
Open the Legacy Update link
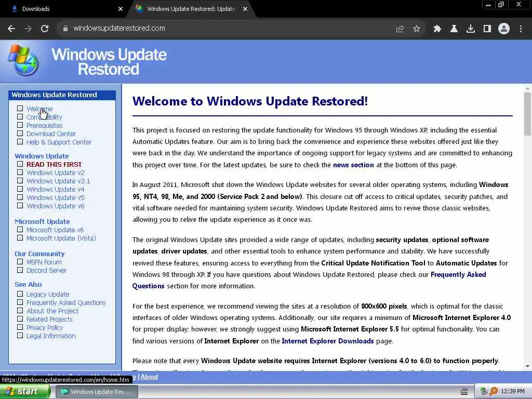[48, 294]
